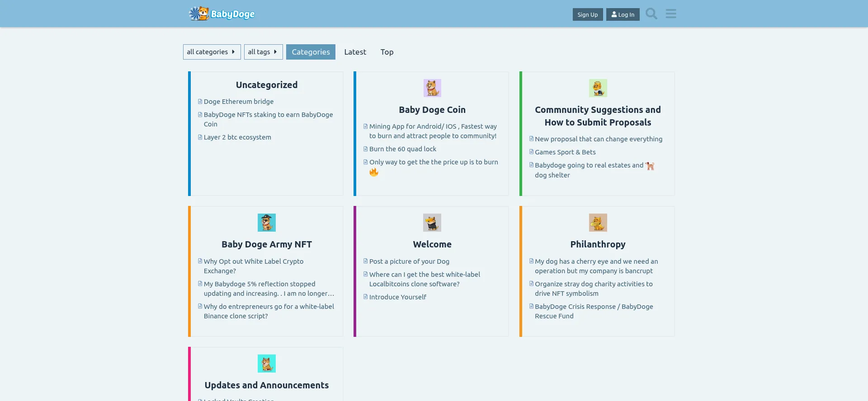Click the Updates and Announcements avatar

point(267,364)
